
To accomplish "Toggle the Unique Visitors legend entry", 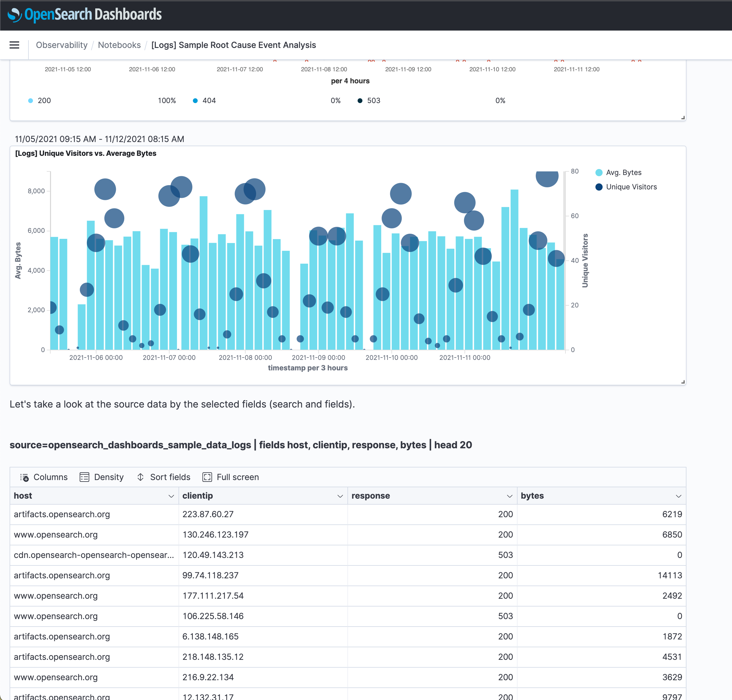I will tap(631, 187).
